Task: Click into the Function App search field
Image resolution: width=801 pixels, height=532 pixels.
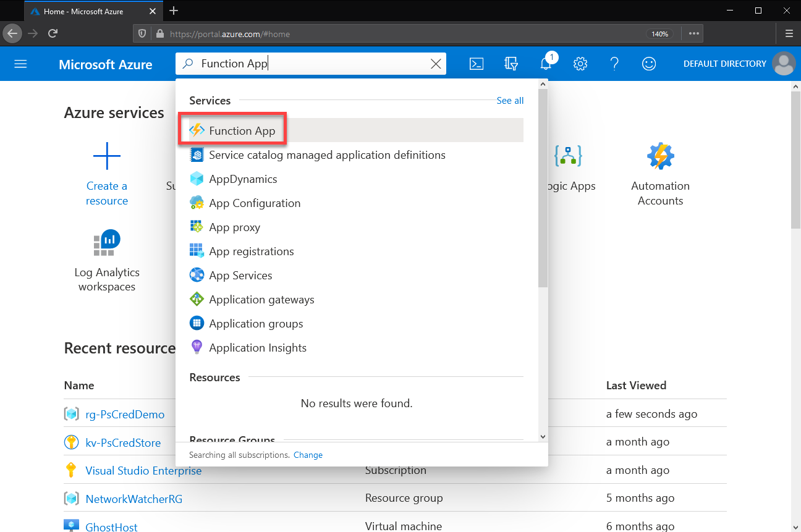Action: tap(312, 64)
